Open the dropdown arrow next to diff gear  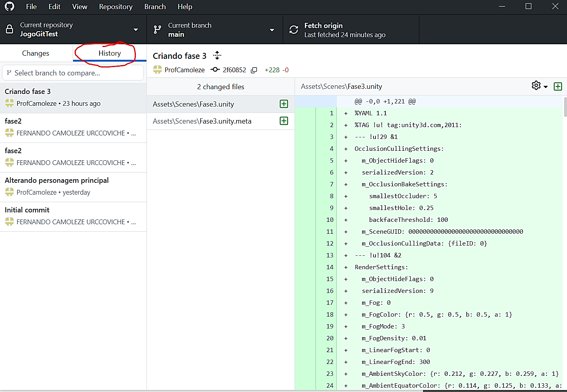[x=546, y=87]
